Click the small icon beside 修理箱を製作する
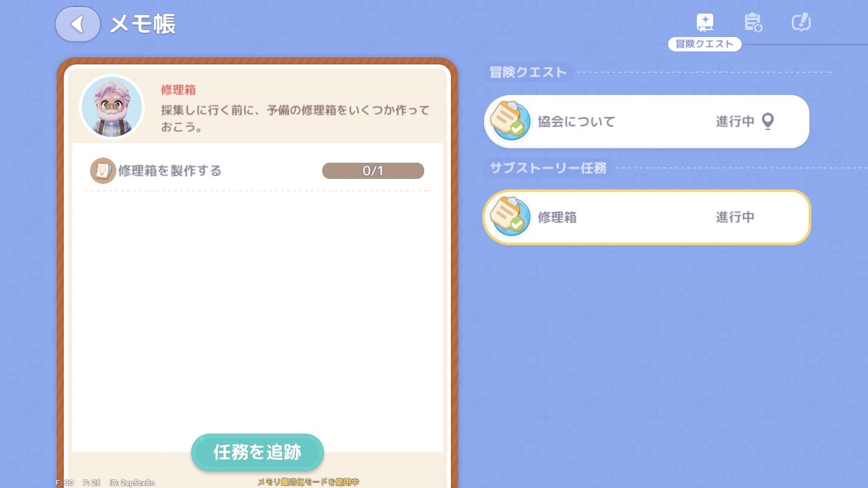Screen dimensions: 868x488 (x=103, y=170)
